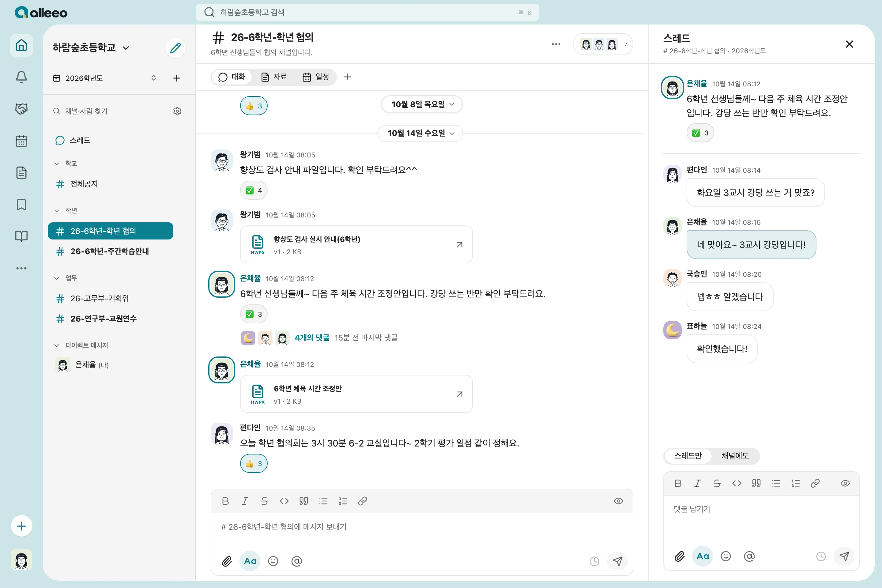Toggle Aa formatting in channel composer
882x588 pixels.
coord(250,561)
